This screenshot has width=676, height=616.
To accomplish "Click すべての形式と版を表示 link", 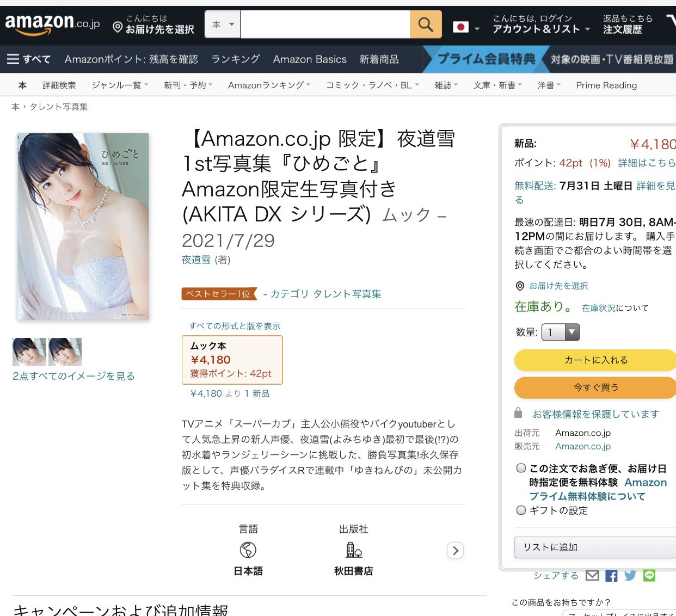I will [235, 326].
